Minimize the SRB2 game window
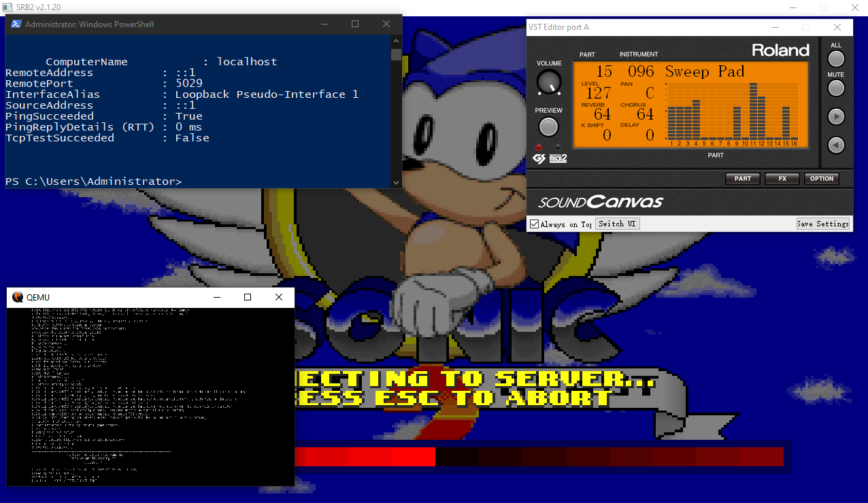Image resolution: width=868 pixels, height=503 pixels. [792, 7]
